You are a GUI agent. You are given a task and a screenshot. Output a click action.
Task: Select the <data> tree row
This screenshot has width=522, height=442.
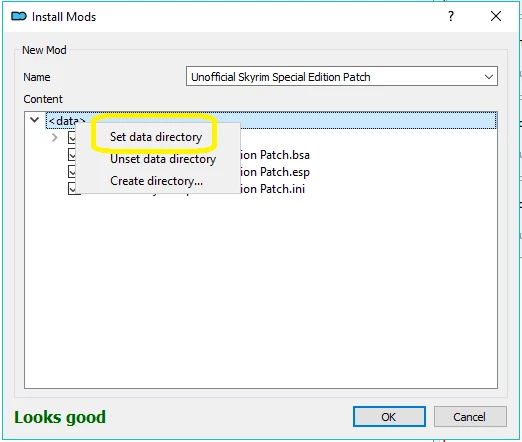point(271,120)
